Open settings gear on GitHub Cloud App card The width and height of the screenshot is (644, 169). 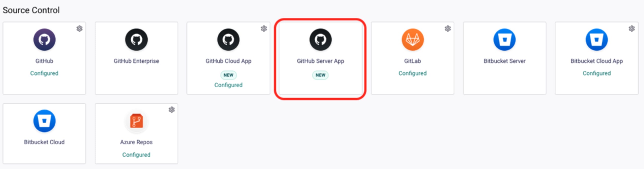pyautogui.click(x=264, y=29)
